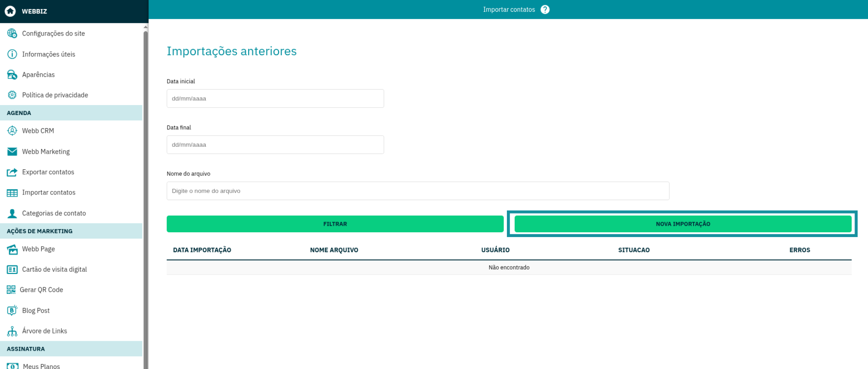Select Importar contatos in sidebar
Image resolution: width=868 pixels, height=369 pixels.
coord(49,193)
